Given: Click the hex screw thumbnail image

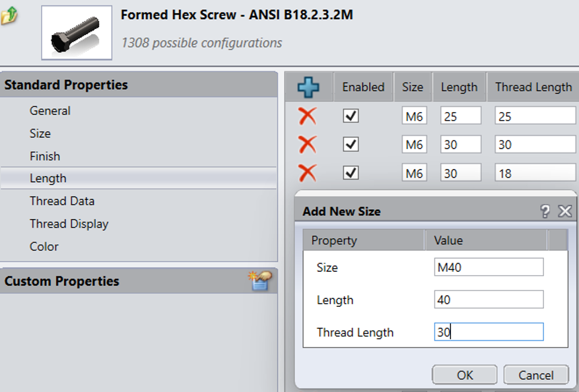Looking at the screenshot, I should [77, 33].
